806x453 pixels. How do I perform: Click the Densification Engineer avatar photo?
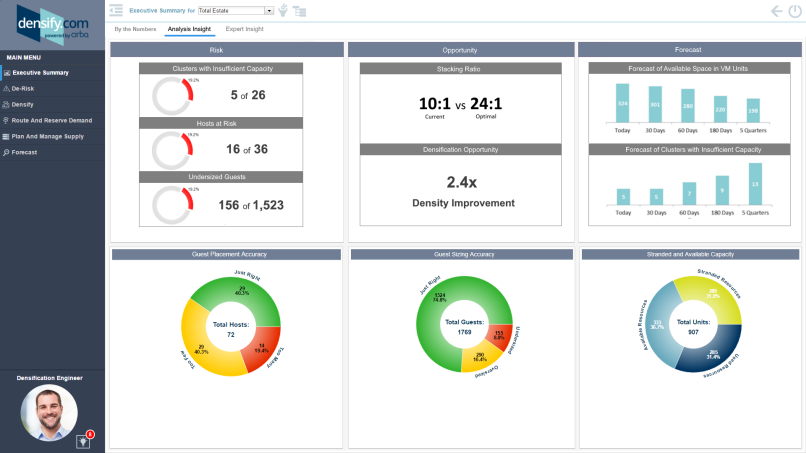[x=49, y=412]
